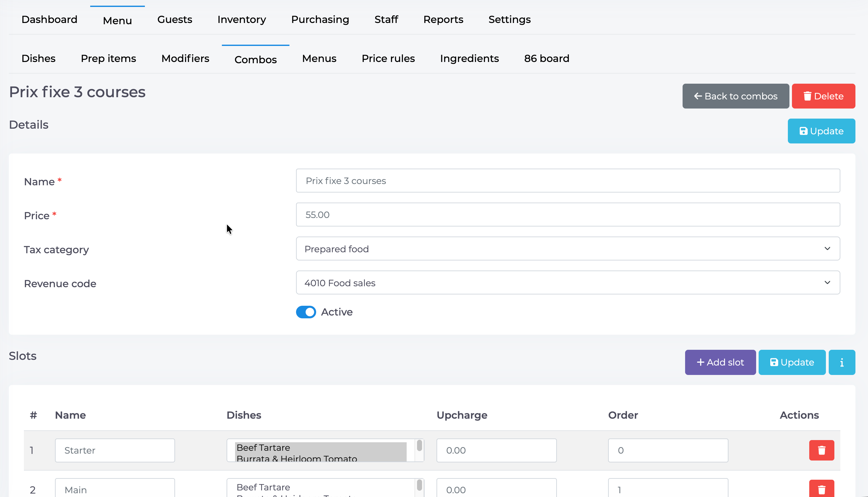Select Burrata & Heirloom Tomato in Starter list
868x497 pixels.
pyautogui.click(x=321, y=458)
